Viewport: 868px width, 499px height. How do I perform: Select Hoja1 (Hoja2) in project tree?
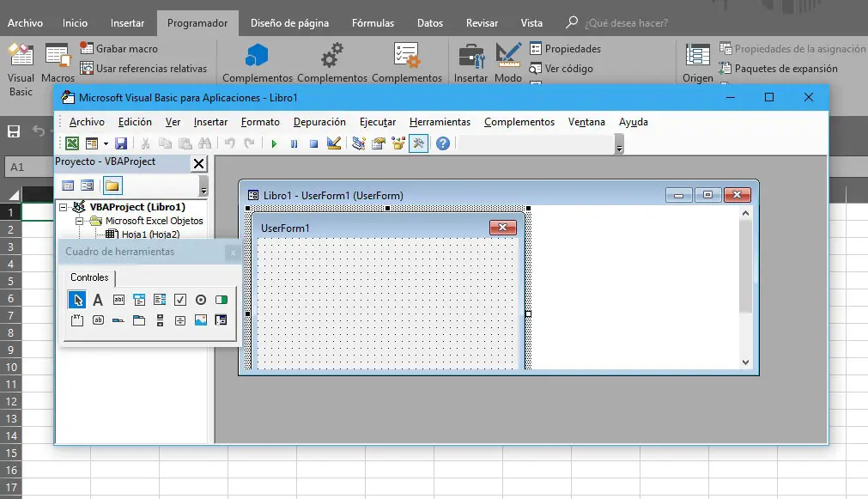(x=150, y=234)
